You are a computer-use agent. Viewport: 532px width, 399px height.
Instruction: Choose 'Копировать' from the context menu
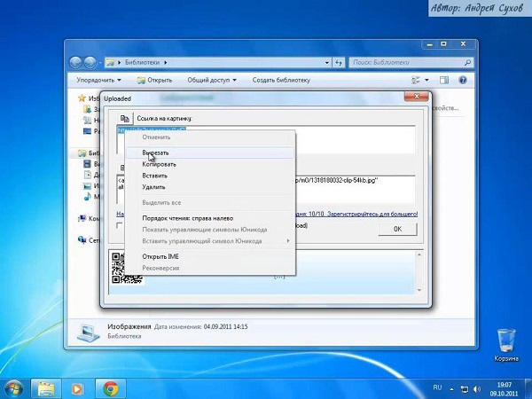point(159,164)
